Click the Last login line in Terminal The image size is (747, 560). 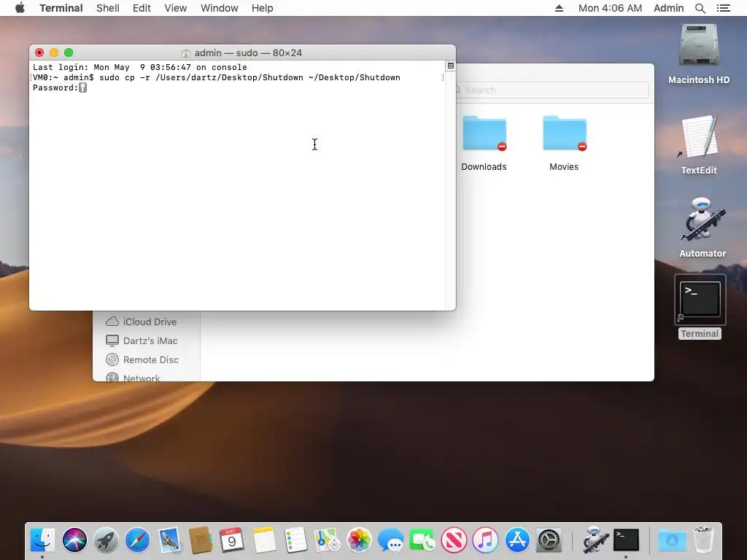click(x=139, y=67)
